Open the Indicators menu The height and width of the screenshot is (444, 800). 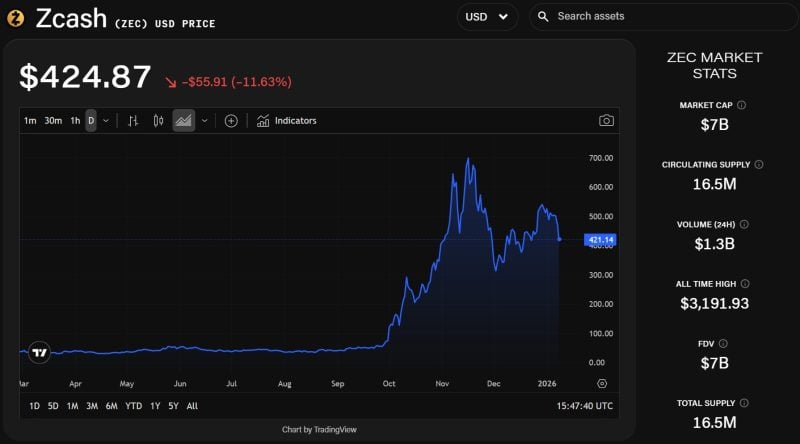(x=286, y=121)
